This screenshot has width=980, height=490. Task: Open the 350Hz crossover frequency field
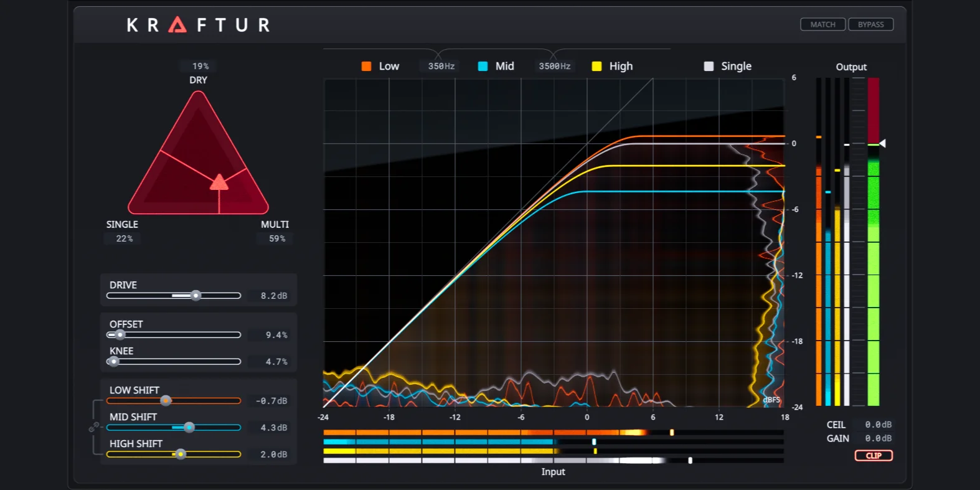[441, 66]
